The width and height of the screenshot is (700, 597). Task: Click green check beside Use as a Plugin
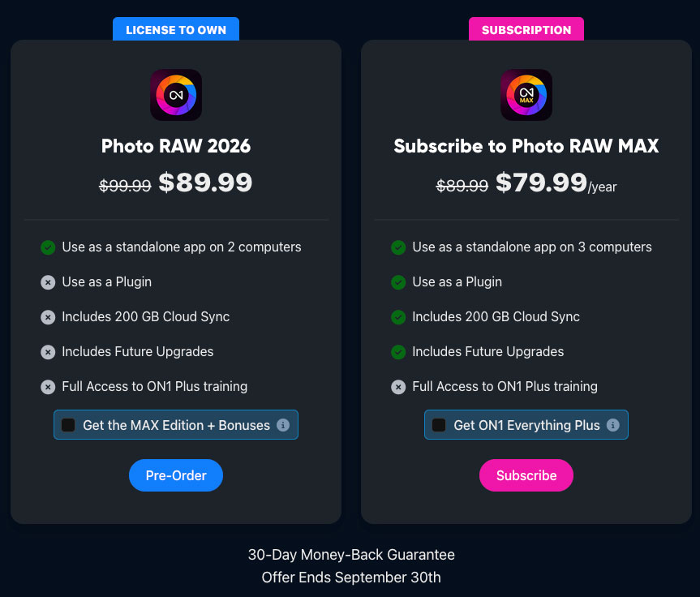point(398,282)
